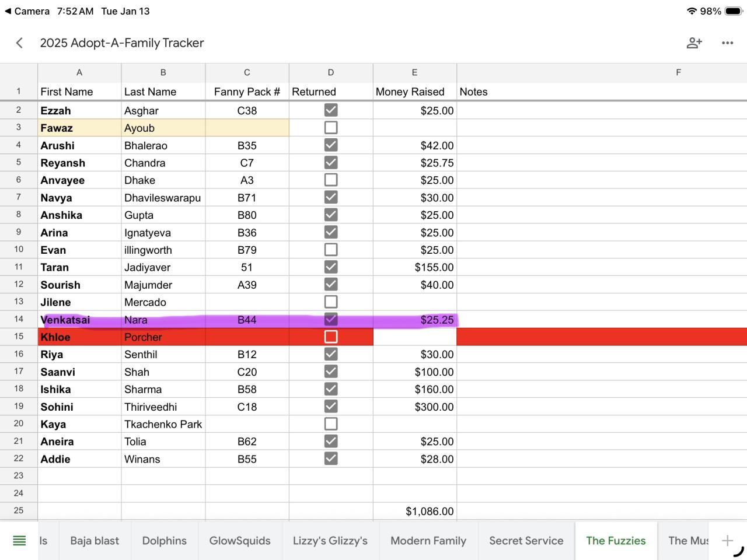Open the all sheets list icon

(19, 541)
